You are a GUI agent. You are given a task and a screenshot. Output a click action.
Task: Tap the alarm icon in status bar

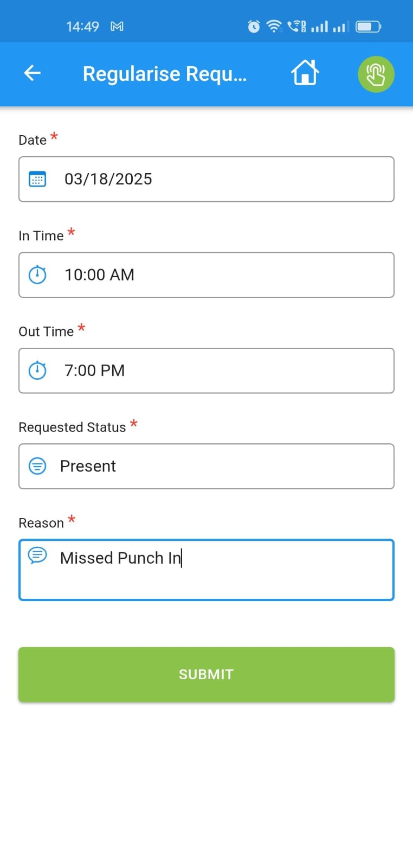point(254,26)
